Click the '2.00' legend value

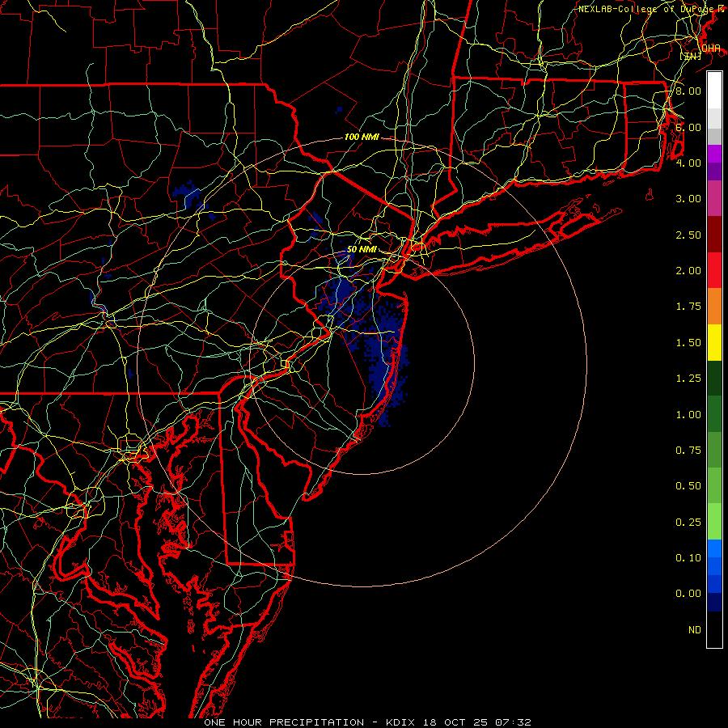[688, 271]
